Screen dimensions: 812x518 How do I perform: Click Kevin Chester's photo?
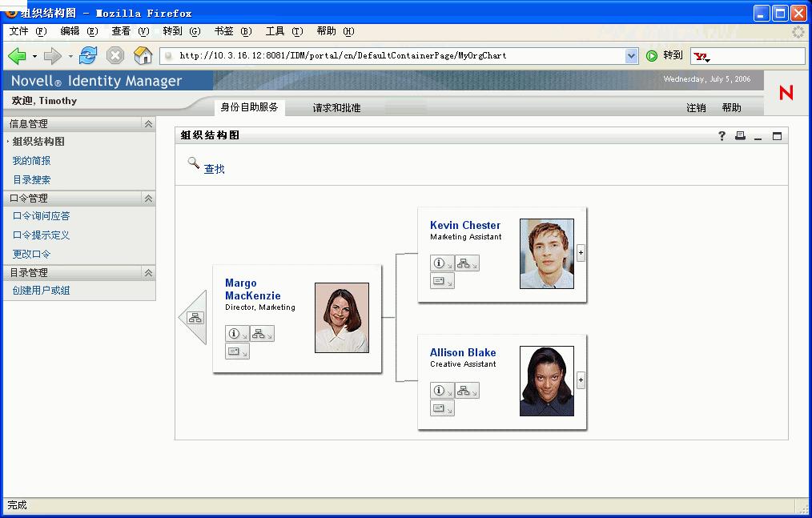(547, 254)
